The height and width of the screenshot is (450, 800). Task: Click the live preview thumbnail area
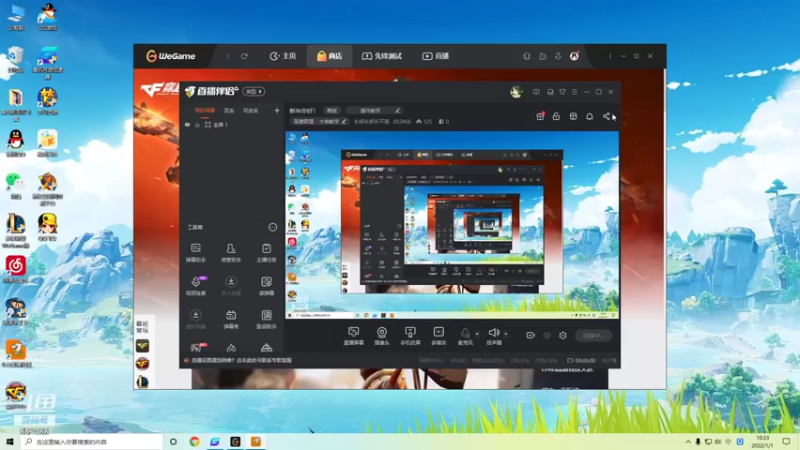coord(452,225)
